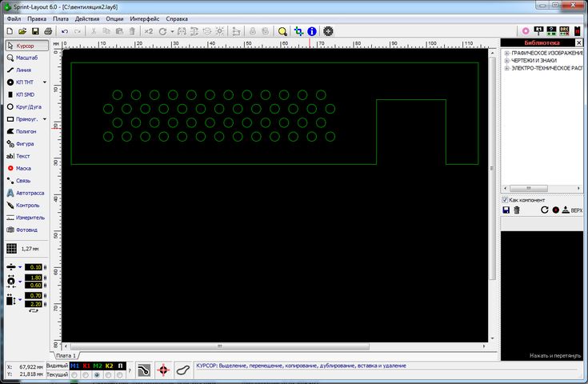Click the print icon in top toolbar
Viewport: 588px width, 384px height.
[x=48, y=31]
